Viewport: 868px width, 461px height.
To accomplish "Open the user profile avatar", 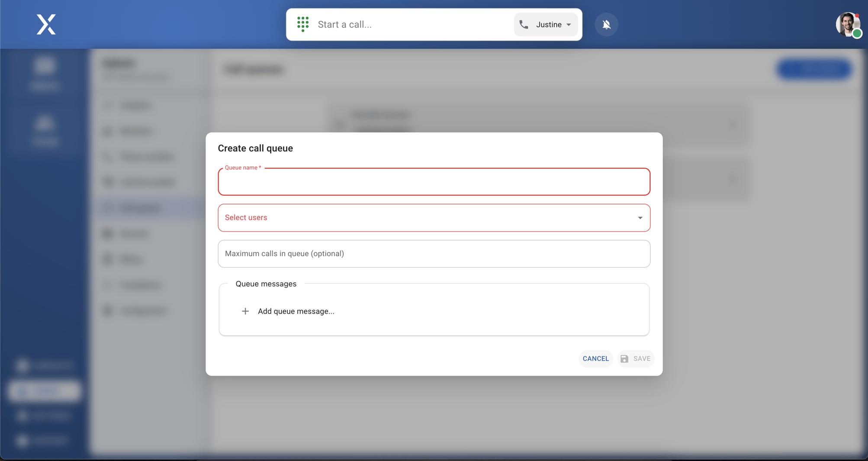I will click(x=848, y=25).
